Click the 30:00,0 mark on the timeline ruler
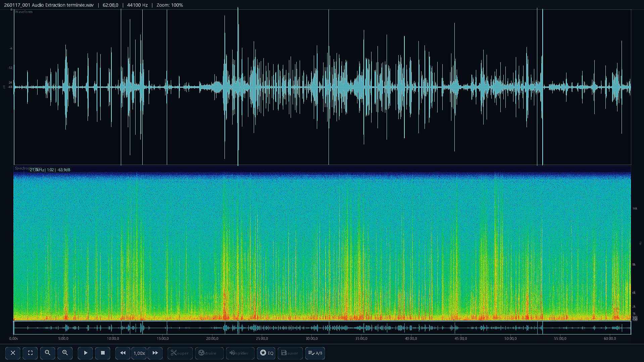Screen dimensions: 644x362 point(312,338)
